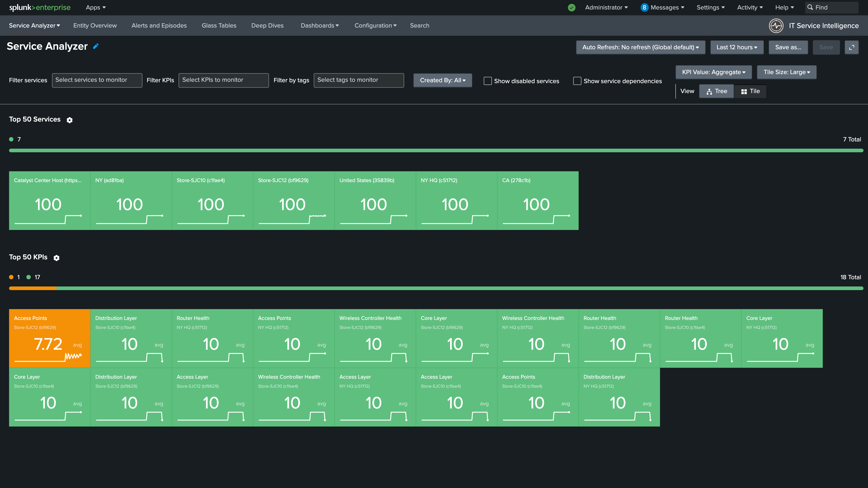Open Core Layer Store-SJC12 KPI tile
Image resolution: width=868 pixels, height=488 pixels.
(457, 338)
